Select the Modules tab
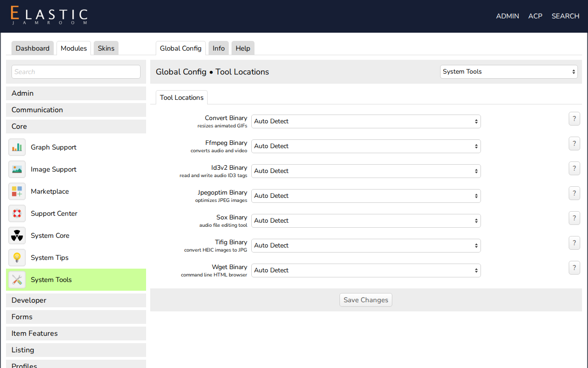Image resolution: width=588 pixels, height=368 pixels. pyautogui.click(x=73, y=48)
